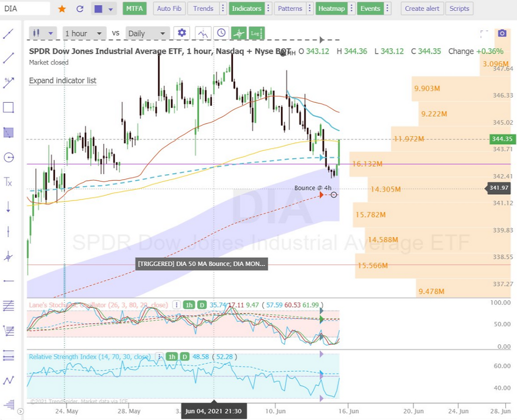Click the TRIGGERED DIA 50 MA Bounce alert label
The width and height of the screenshot is (517, 420).
(x=202, y=264)
